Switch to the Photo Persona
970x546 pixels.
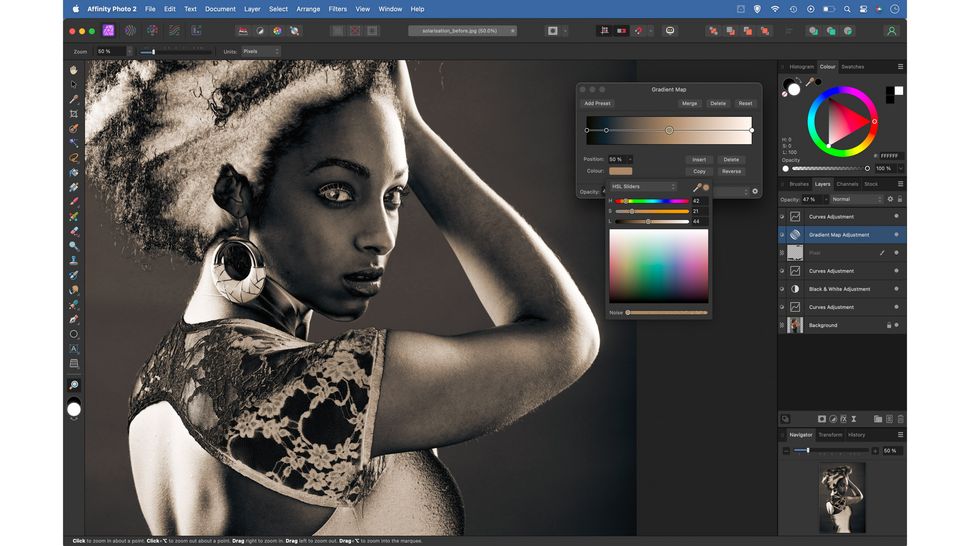point(108,30)
